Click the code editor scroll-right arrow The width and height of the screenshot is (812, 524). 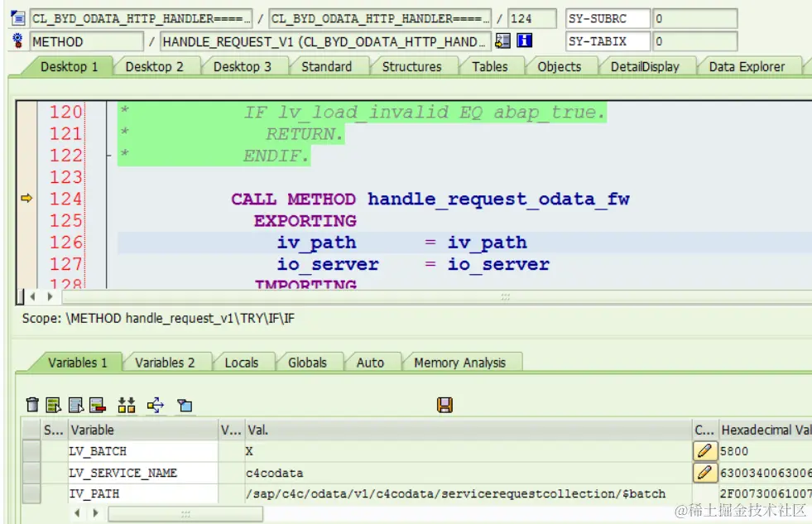coord(50,296)
